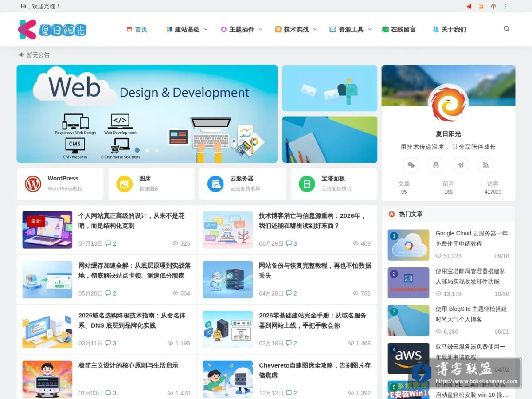Open article 2026域名选购终极技术指南
The height and width of the screenshot is (399, 532).
[132, 321]
